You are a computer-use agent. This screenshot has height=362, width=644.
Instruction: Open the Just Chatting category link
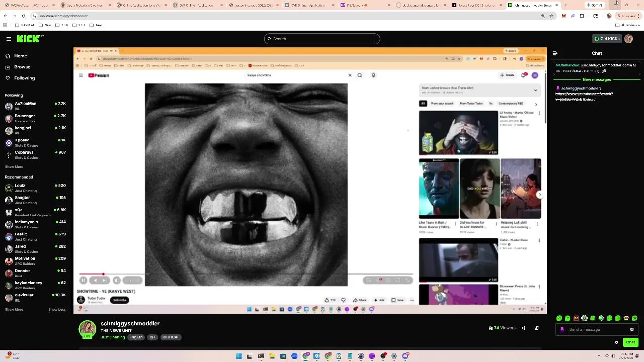113,337
